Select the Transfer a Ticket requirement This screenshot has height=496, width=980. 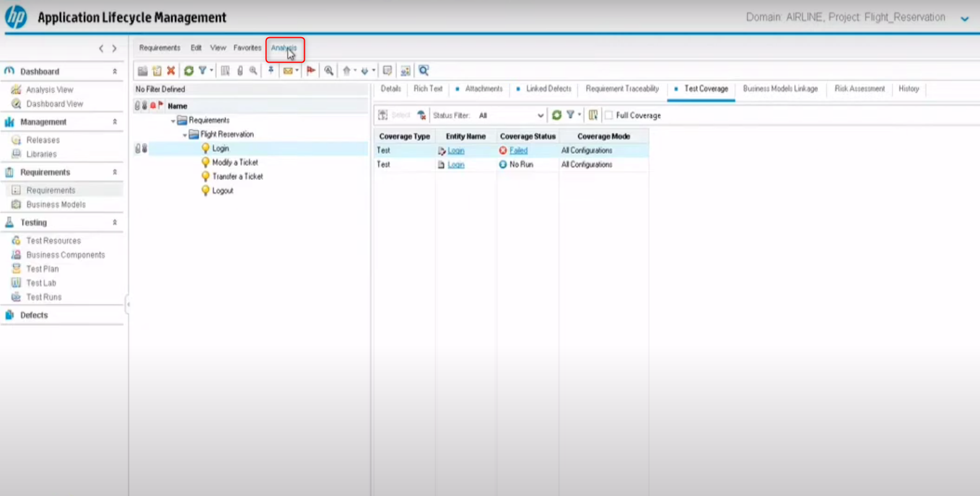point(237,177)
